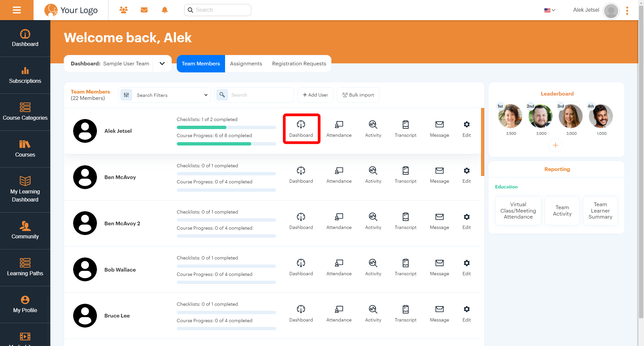Image resolution: width=644 pixels, height=346 pixels.
Task: Focus team members Search field
Action: [254, 95]
